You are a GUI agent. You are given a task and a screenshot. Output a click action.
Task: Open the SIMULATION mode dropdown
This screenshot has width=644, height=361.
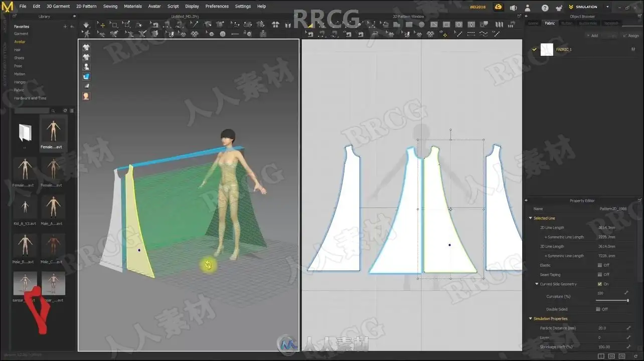(x=607, y=7)
